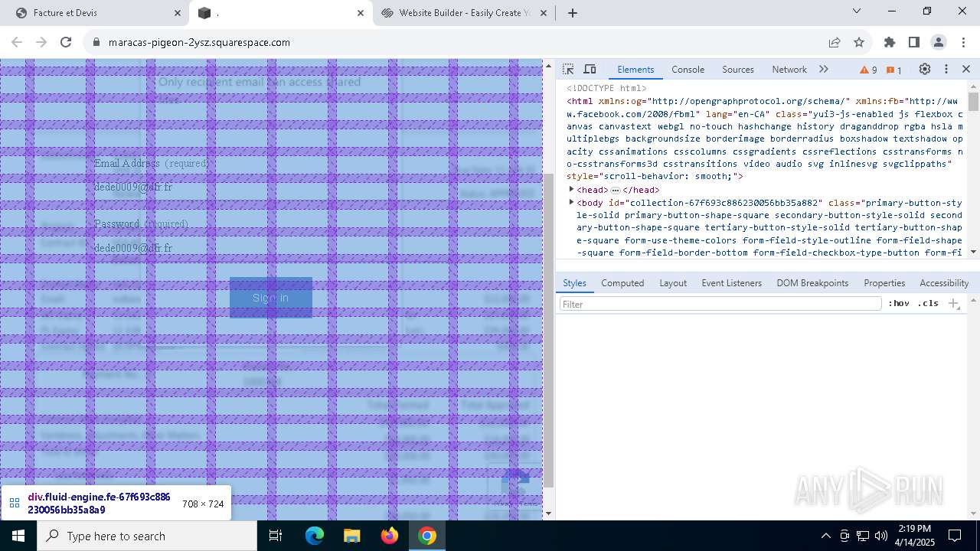Reload the current page
Screen dimensions: 980x551
[66, 42]
